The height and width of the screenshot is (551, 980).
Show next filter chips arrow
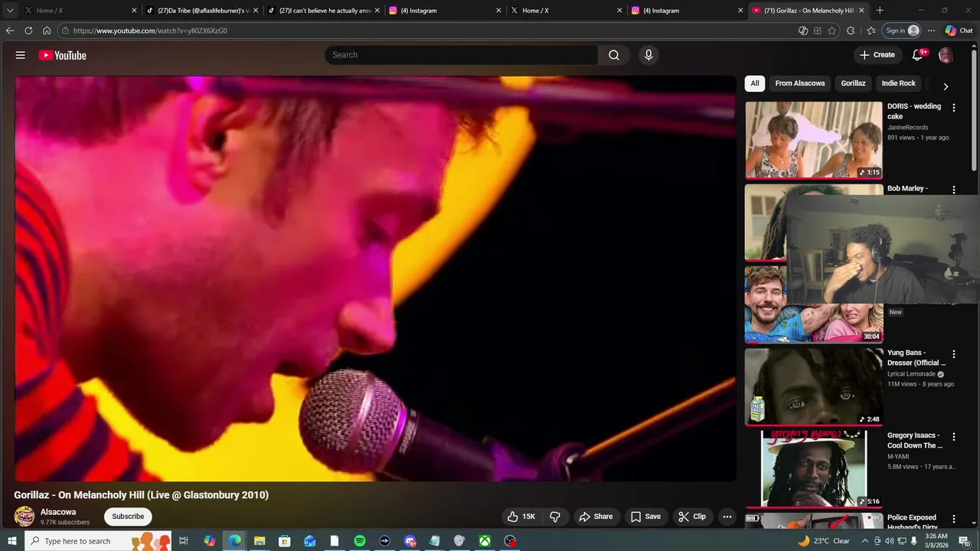[x=946, y=86]
